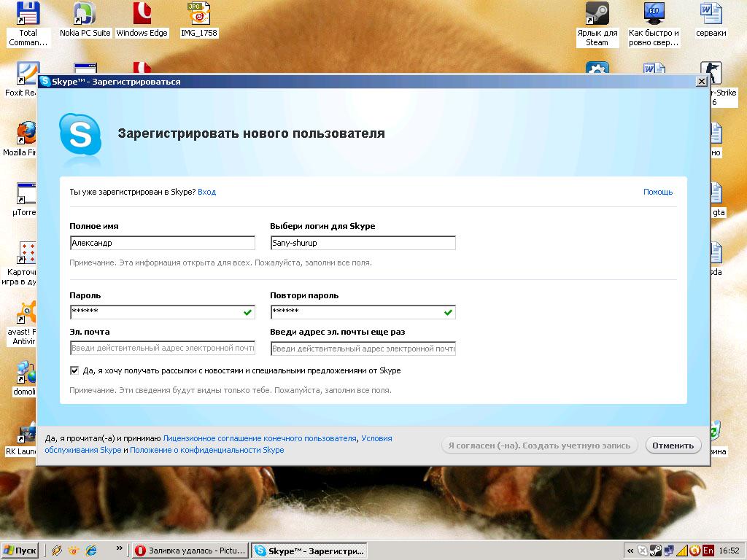Click the Вход sign-in link

pos(206,192)
